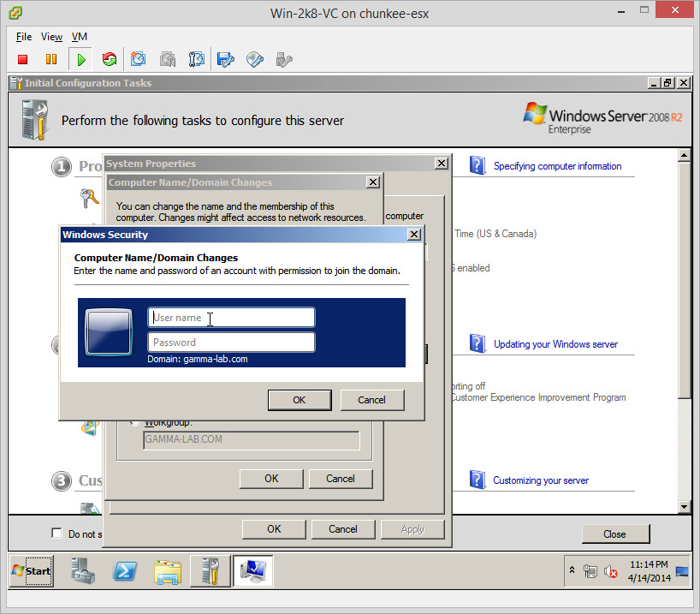Show hidden system tray icons

tap(572, 570)
